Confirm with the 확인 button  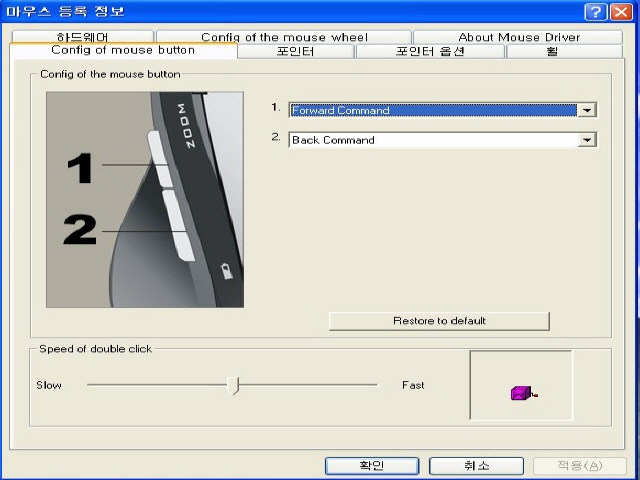coord(372,465)
